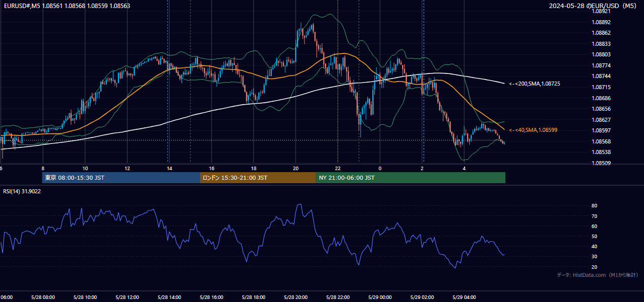Click hour tick 0 under the price chart
Viewport: 644px width, 302px height.
coord(379,169)
